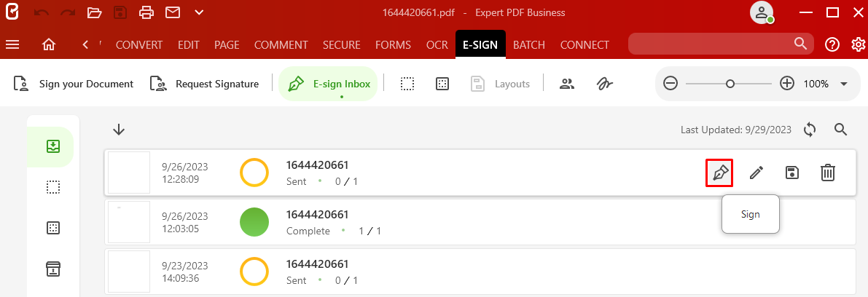Open the BATCH tab

click(529, 45)
